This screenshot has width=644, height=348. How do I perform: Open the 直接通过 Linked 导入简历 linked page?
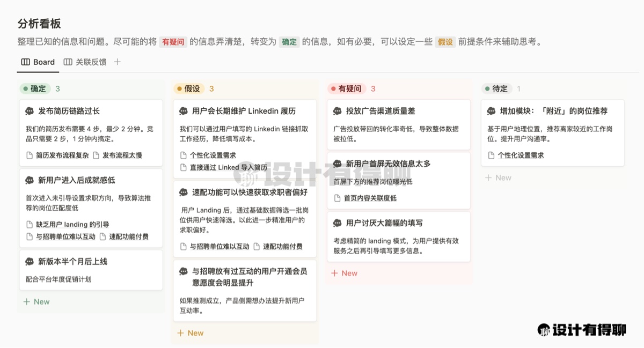pyautogui.click(x=228, y=167)
